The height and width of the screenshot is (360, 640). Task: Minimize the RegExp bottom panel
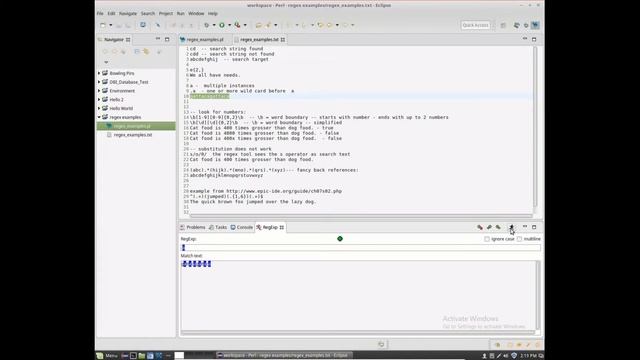click(x=525, y=227)
